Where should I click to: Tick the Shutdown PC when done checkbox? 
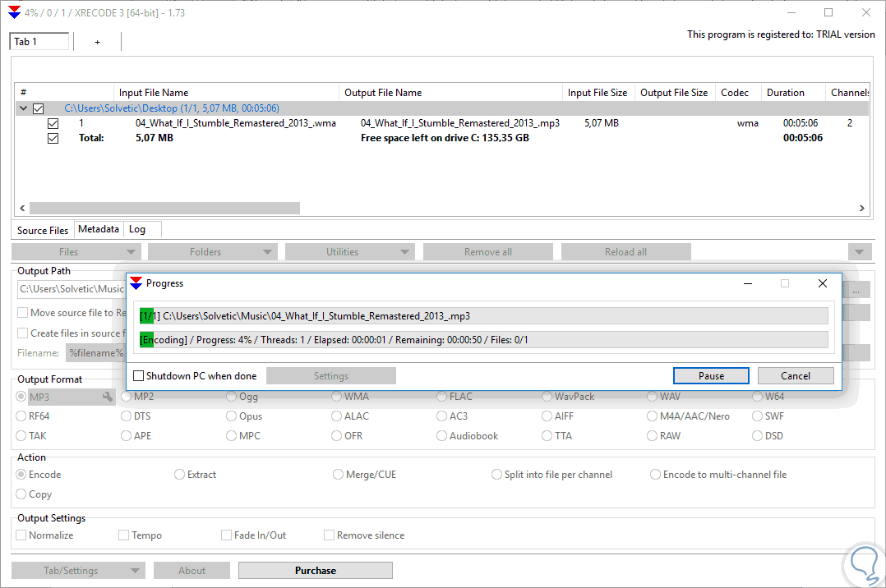[x=138, y=375]
